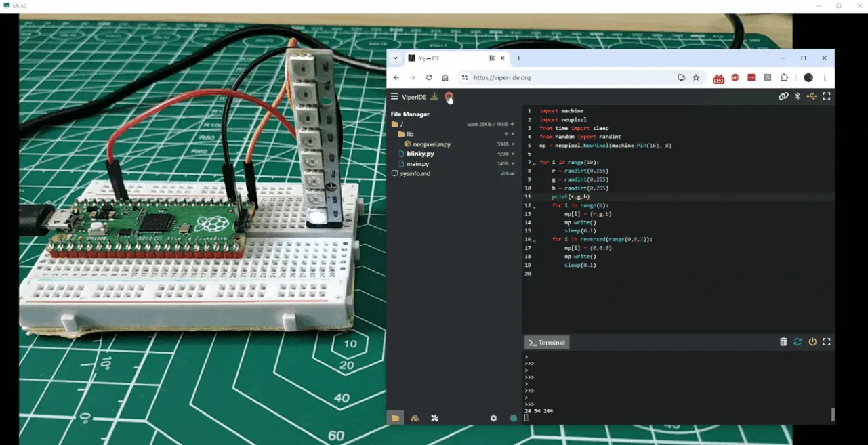Screen dimensions: 868x445
Task: Toggle the ViperIDE hamburger menu
Action: click(394, 97)
